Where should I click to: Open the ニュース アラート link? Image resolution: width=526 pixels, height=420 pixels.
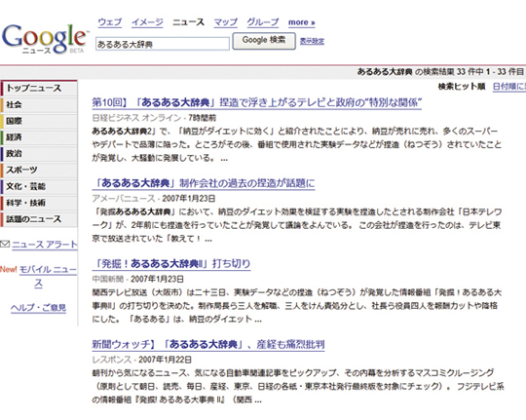(x=45, y=245)
